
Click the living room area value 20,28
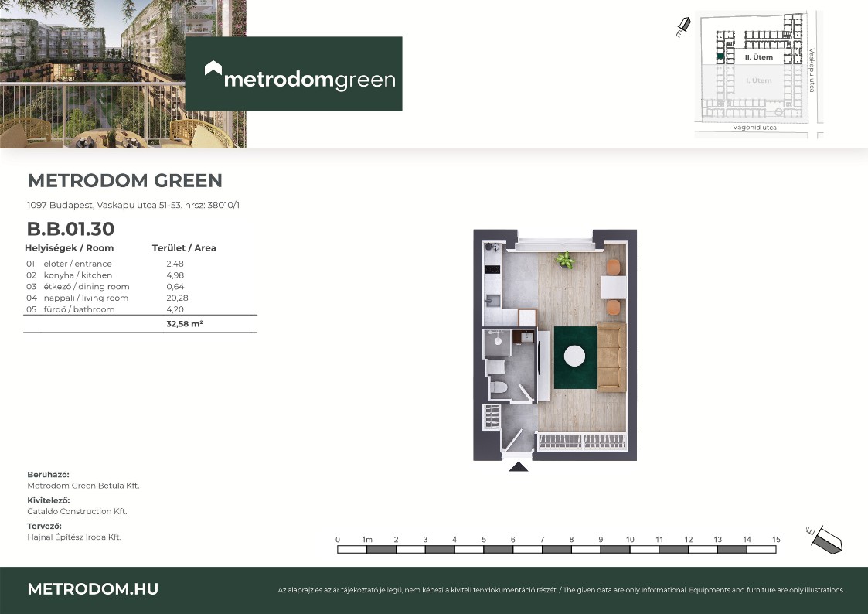(177, 298)
